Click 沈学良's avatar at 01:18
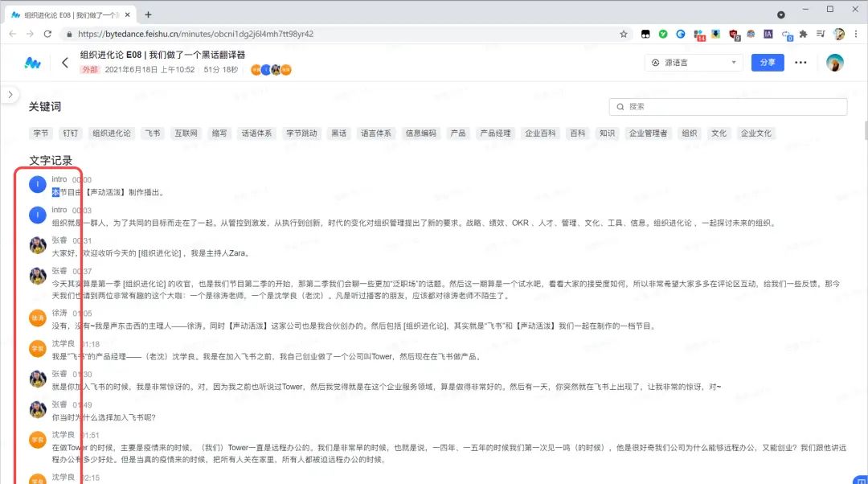The width and height of the screenshot is (868, 484). (38, 348)
